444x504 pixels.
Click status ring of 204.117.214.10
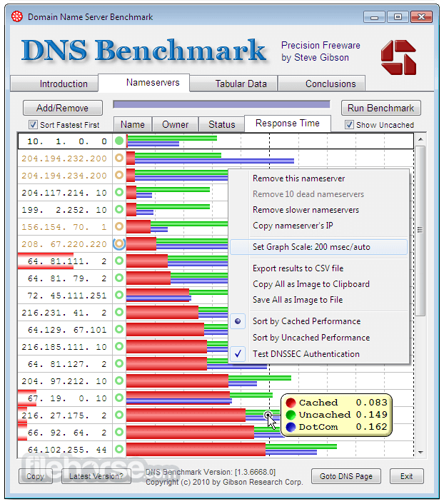pyautogui.click(x=119, y=192)
